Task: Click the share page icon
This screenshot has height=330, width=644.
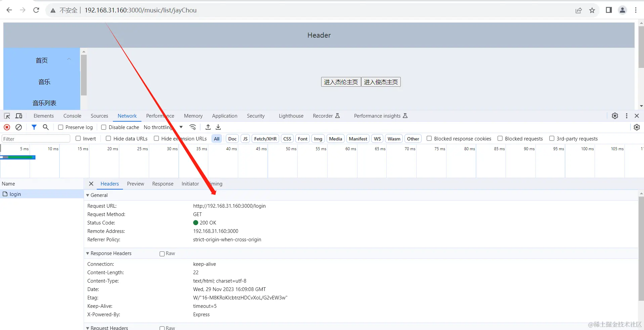Action: click(x=578, y=10)
